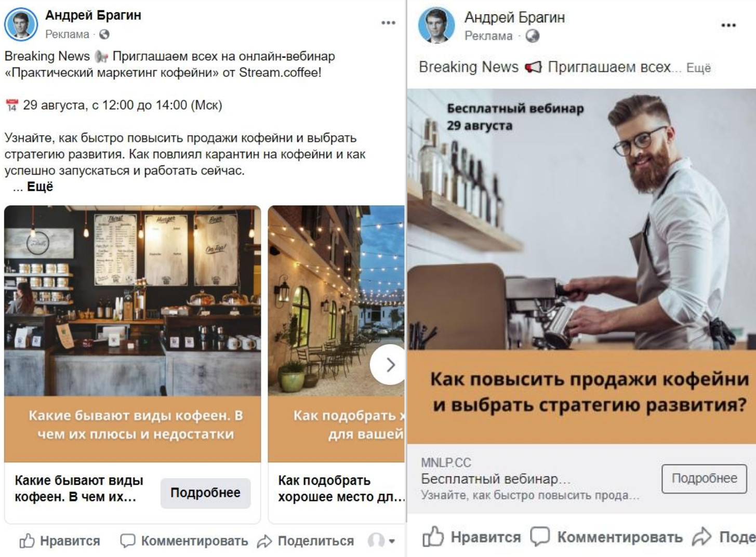
Task: Expand left post text with Ещё
Action: point(40,187)
